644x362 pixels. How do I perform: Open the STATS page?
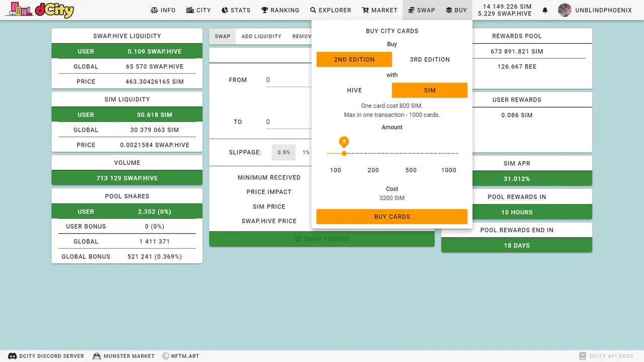click(x=236, y=10)
